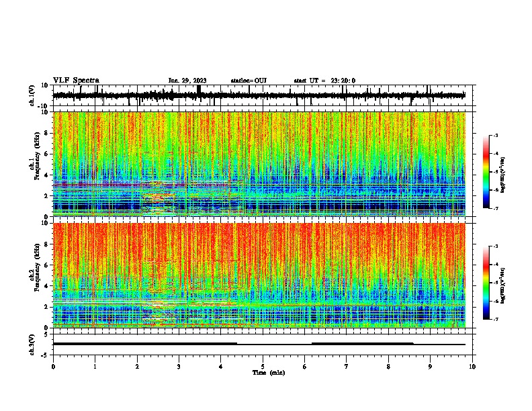
Task: Click the 'Time (min)' axis title
Action: coord(269,373)
